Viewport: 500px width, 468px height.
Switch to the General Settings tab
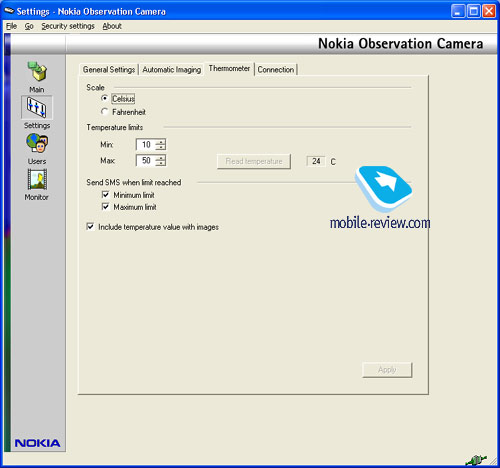109,70
